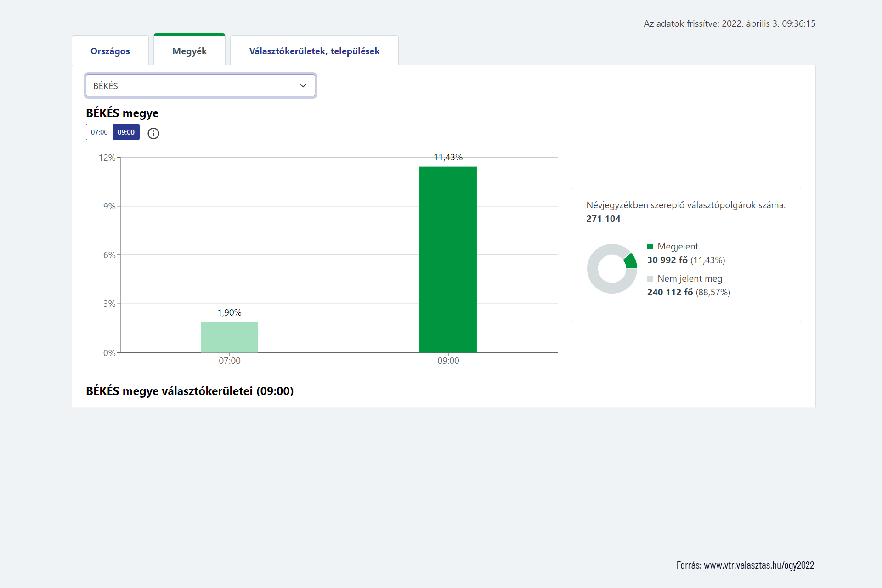Image resolution: width=882 pixels, height=588 pixels.
Task: Open the BÉKÉS county select box
Action: point(193,86)
